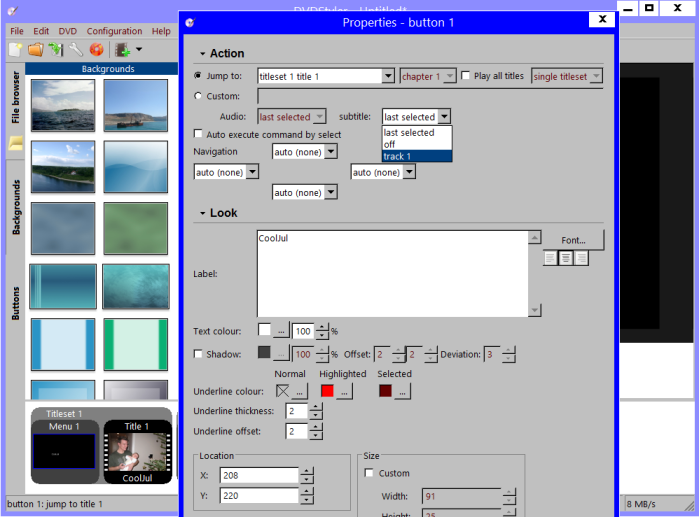
Task: Collapse the Action section
Action: [202, 53]
